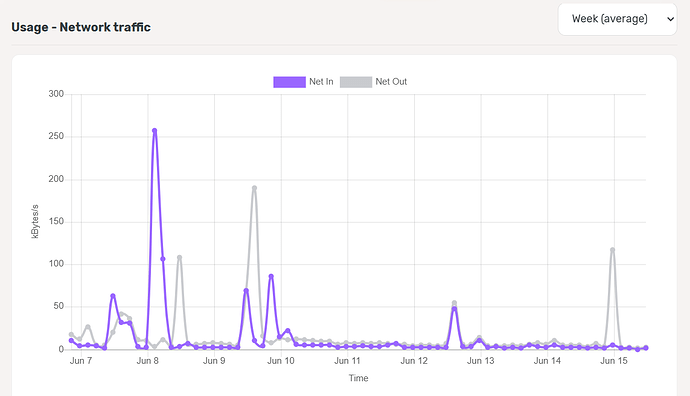Click the Net In point near 86 before Jun 10

coord(271,276)
